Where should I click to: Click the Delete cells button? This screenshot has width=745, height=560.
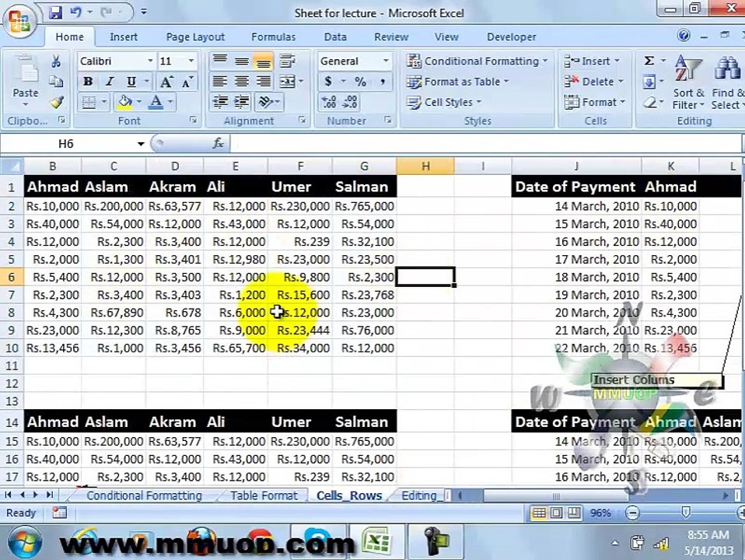click(593, 82)
